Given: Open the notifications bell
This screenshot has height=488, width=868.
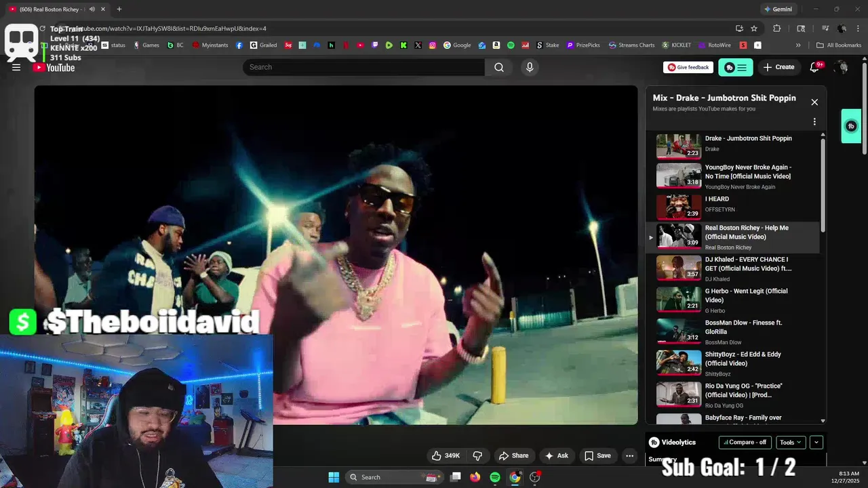Looking at the screenshot, I should [x=816, y=67].
